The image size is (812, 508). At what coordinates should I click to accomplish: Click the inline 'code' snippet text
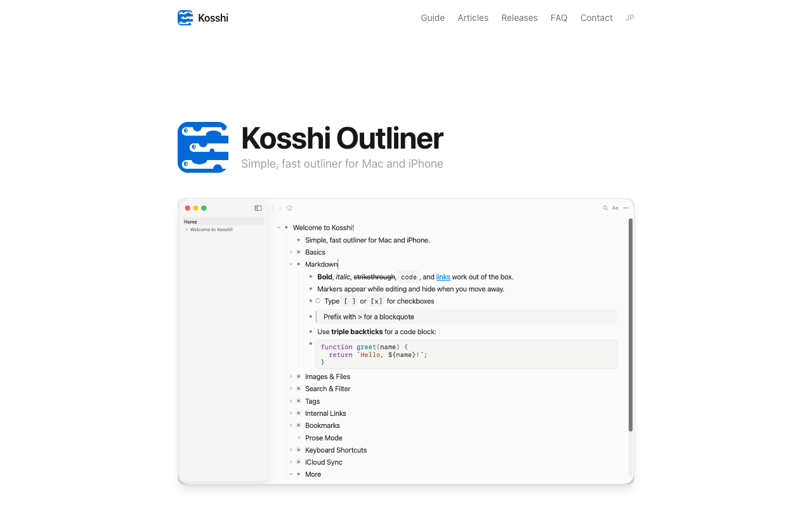(409, 277)
